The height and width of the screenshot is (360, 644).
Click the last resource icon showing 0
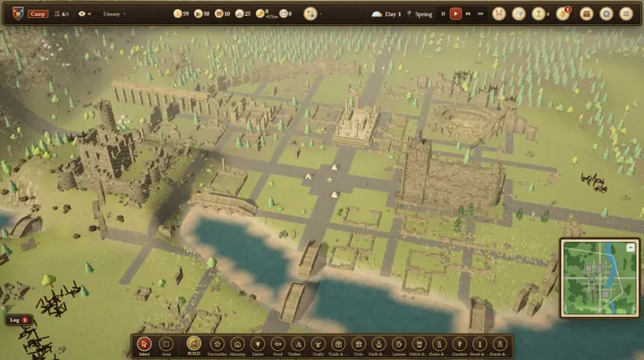pos(284,14)
